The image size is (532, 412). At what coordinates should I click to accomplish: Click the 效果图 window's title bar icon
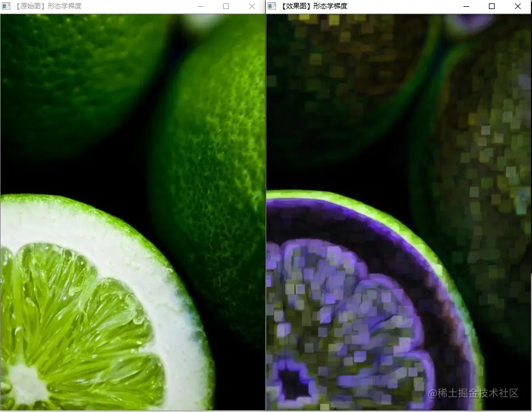click(x=271, y=6)
